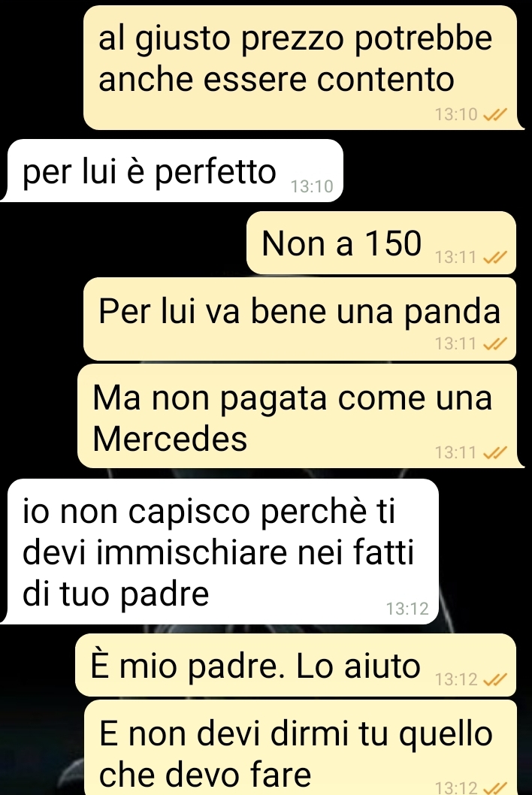Viewport: 532px width, 795px height.
Task: Tap double checkmark on 'anche essere contento' message
Action: 495,115
